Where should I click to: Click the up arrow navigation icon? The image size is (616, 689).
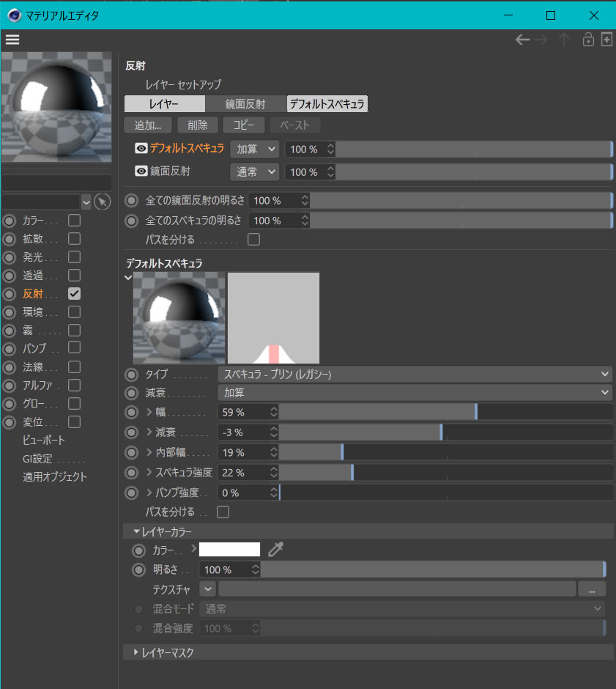(x=564, y=40)
